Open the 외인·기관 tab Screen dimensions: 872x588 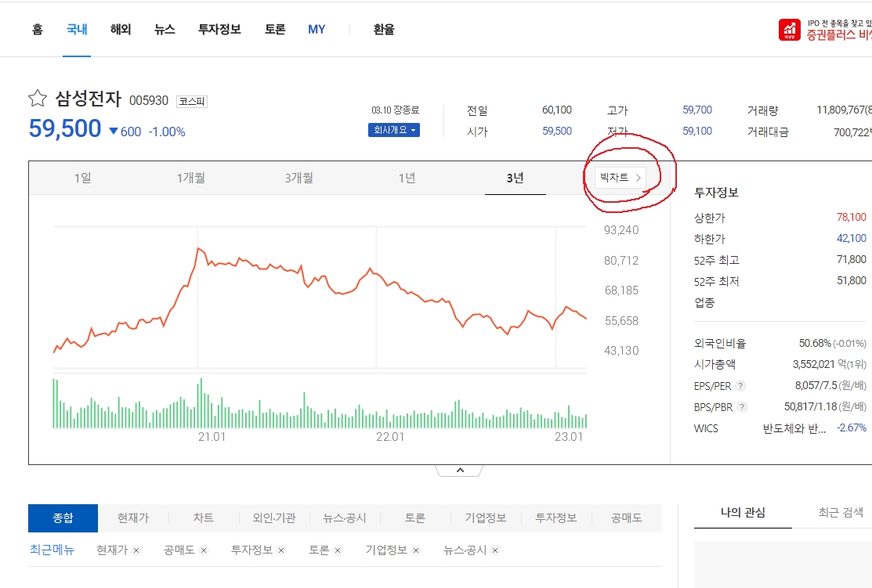[x=274, y=518]
